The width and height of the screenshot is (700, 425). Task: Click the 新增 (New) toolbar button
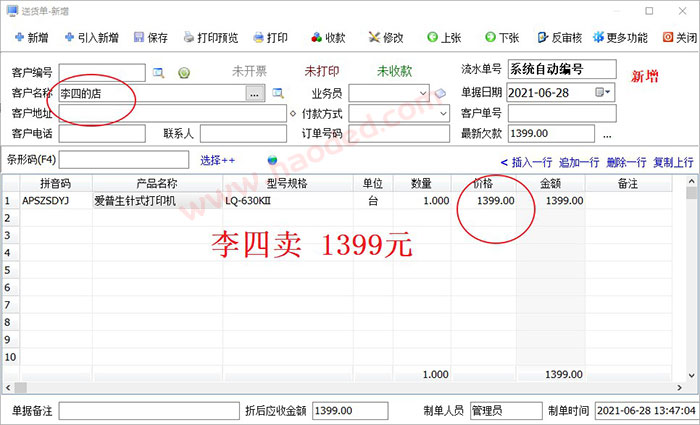point(30,38)
